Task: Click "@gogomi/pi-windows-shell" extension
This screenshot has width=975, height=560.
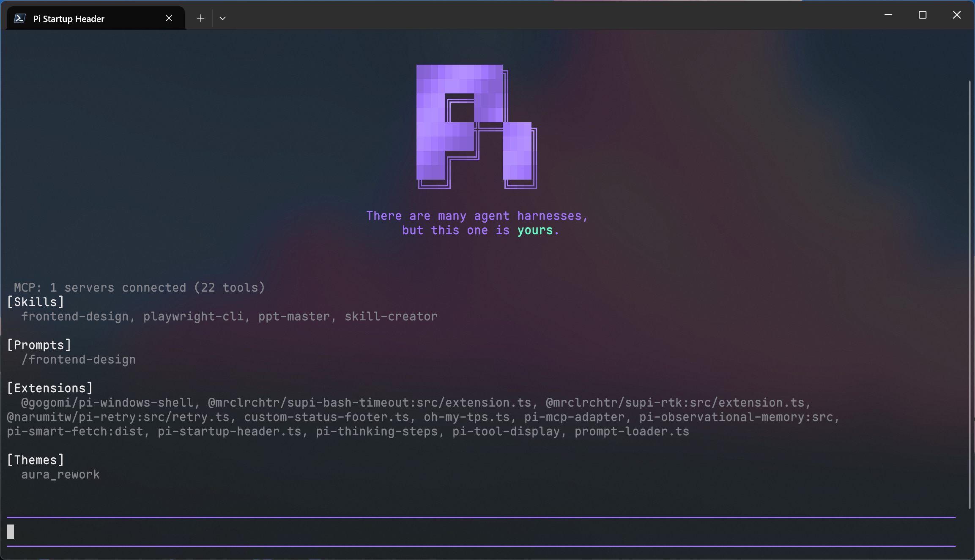Action: pos(107,402)
